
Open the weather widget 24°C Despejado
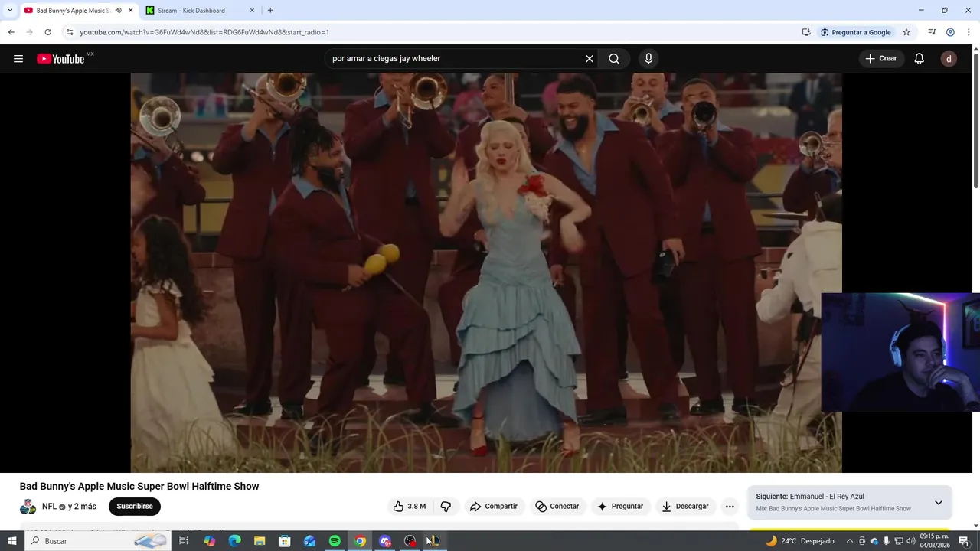(800, 541)
